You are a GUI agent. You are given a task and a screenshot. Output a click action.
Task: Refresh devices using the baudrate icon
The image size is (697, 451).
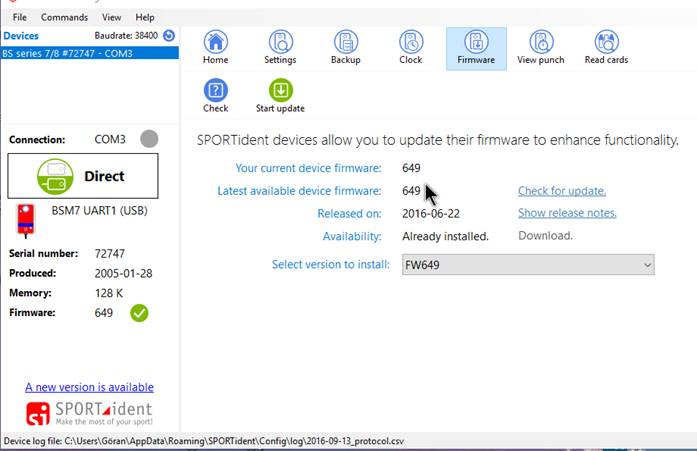169,36
